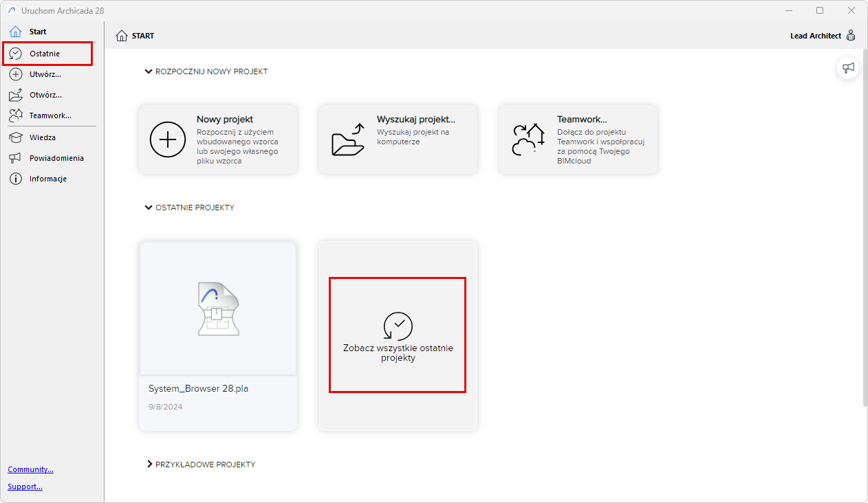Select the Utwórz plus circle icon

(x=16, y=74)
